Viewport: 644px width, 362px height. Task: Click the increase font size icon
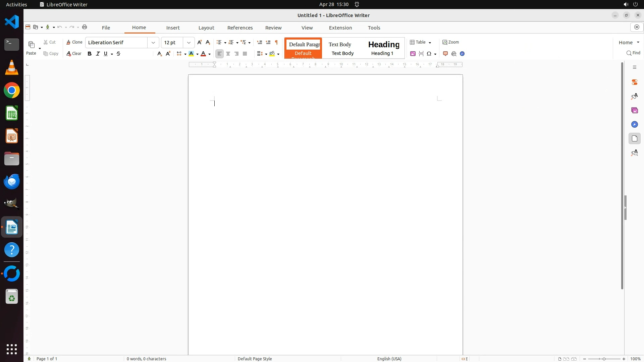point(200,42)
